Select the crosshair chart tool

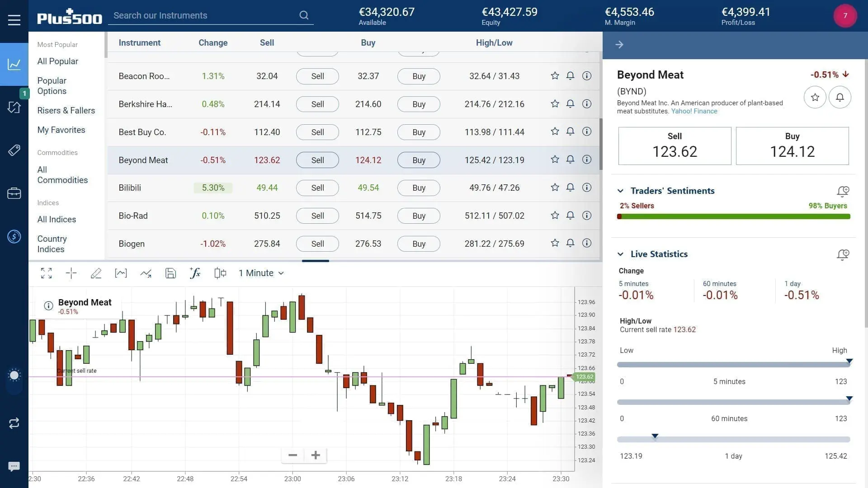(x=71, y=273)
